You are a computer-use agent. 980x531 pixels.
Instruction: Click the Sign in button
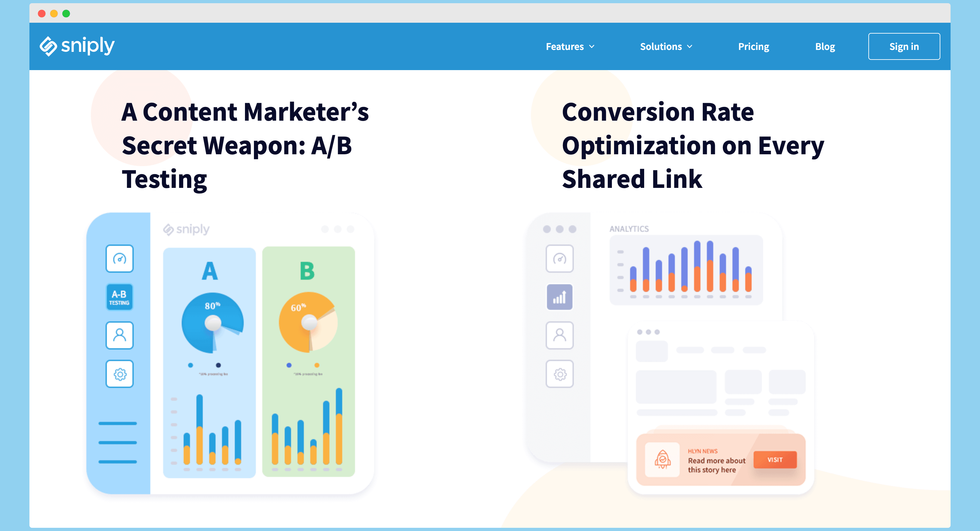(904, 46)
